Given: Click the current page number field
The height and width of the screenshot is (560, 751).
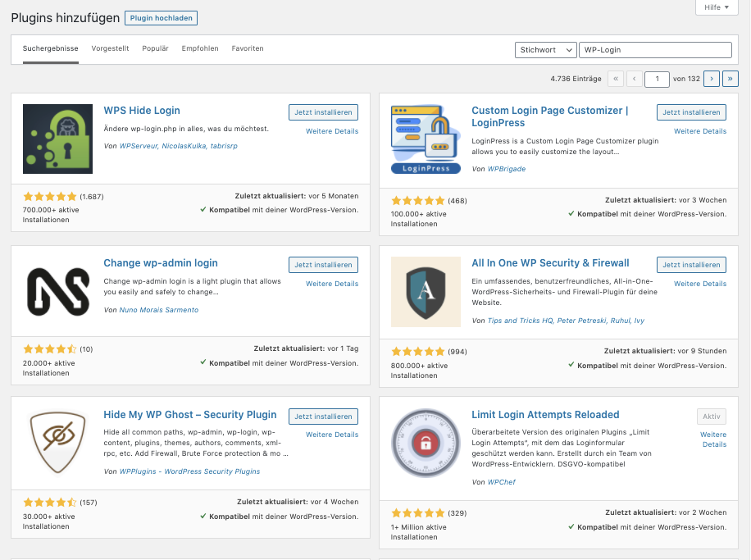Looking at the screenshot, I should click(x=657, y=79).
